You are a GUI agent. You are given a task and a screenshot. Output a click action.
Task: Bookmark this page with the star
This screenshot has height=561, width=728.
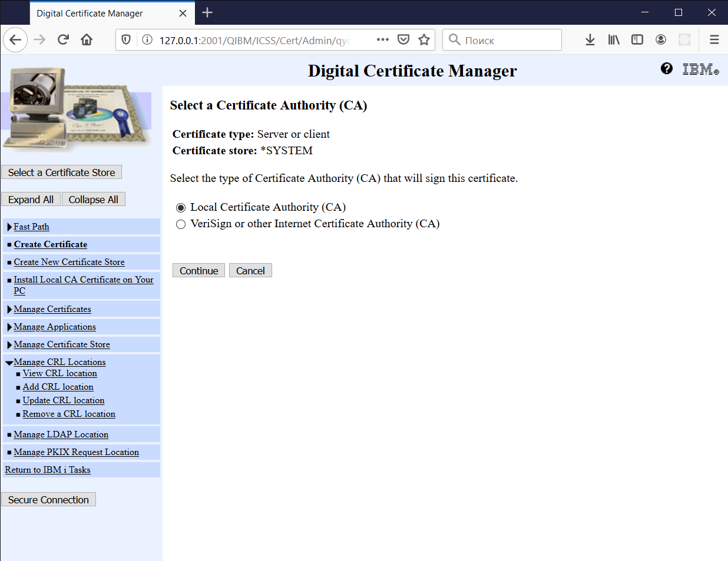pyautogui.click(x=424, y=39)
